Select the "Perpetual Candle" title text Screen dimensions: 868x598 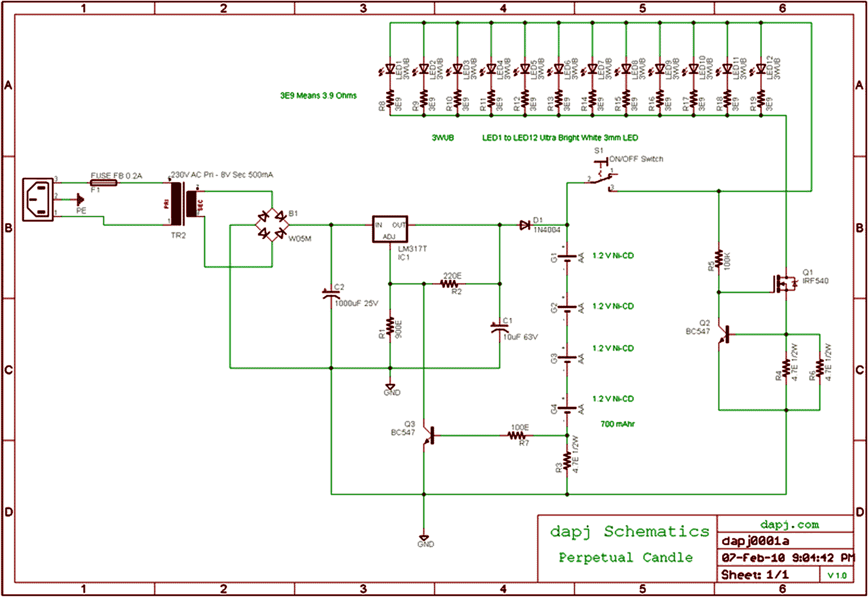click(626, 557)
